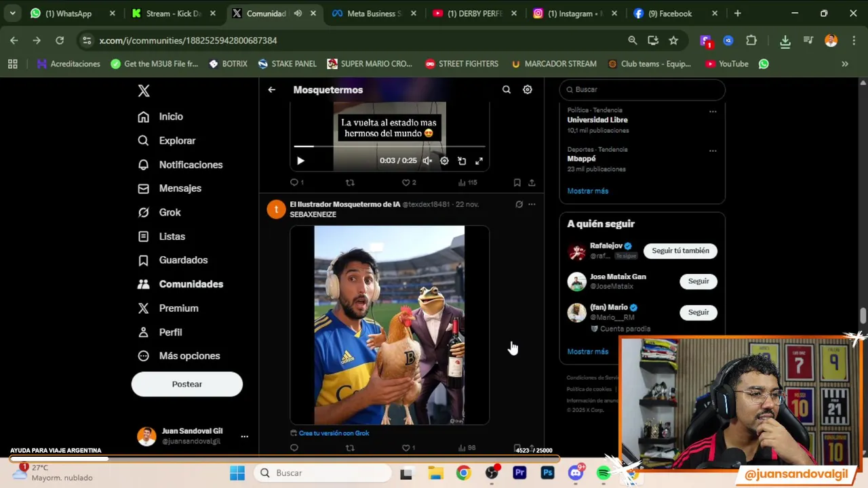The image size is (868, 488).
Task: Switch to Instagram browser tab
Action: 575,14
